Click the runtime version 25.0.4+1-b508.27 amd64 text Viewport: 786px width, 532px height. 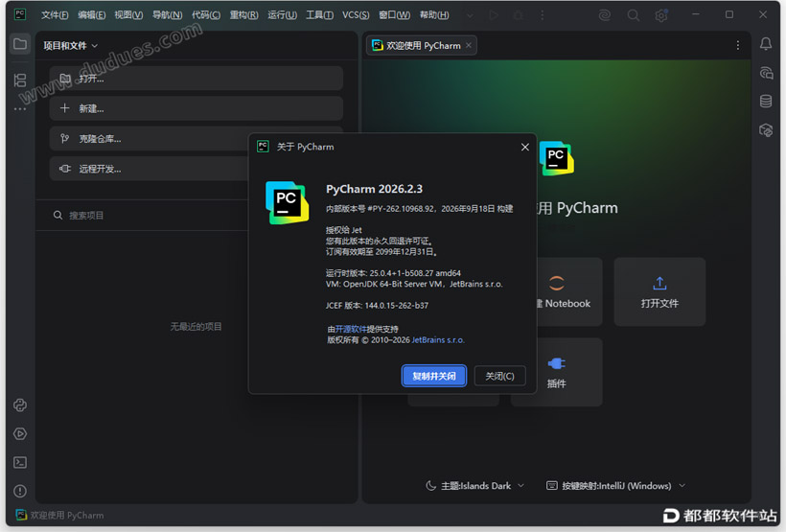point(393,273)
